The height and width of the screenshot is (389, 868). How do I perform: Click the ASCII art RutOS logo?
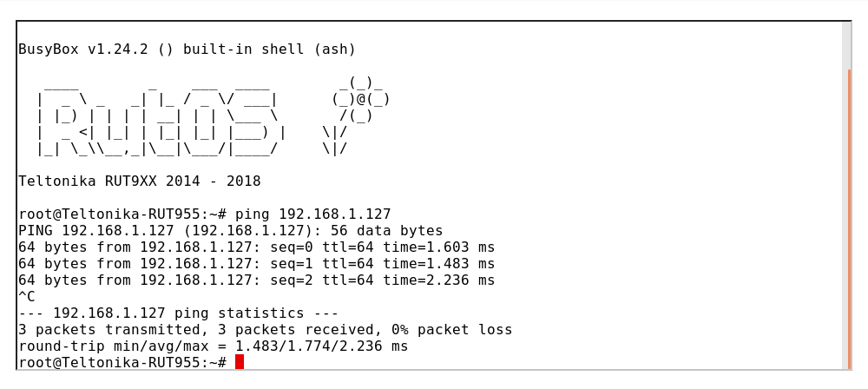coord(161,115)
